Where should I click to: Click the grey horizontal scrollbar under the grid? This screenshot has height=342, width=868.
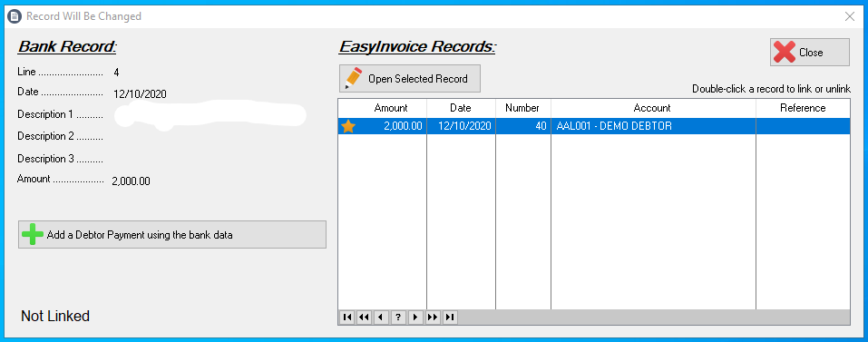pyautogui.click(x=654, y=318)
